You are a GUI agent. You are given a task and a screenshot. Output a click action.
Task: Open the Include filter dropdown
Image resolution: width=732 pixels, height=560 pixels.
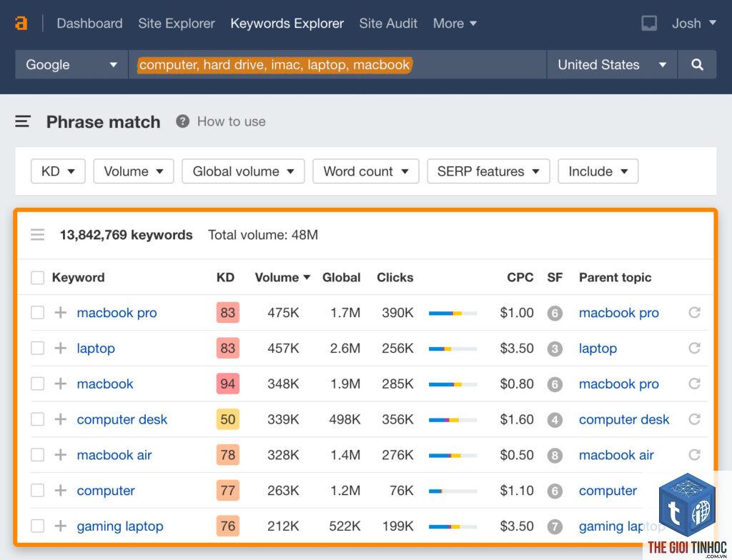tap(598, 171)
